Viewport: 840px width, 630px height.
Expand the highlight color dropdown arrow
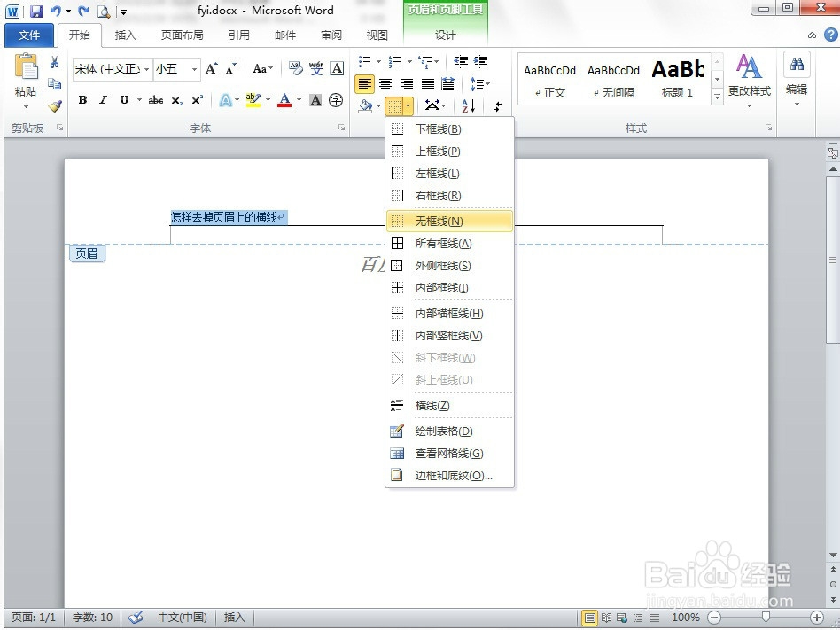click(x=268, y=100)
